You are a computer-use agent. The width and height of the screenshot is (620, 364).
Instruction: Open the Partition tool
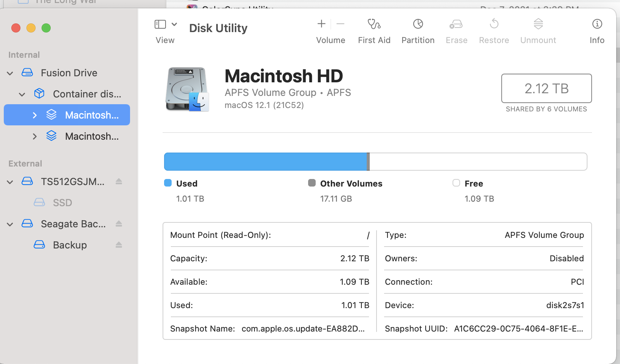[x=418, y=24]
